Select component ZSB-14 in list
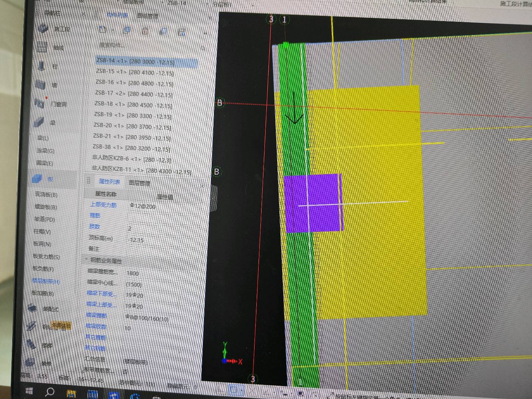Image resolution: width=532 pixels, height=399 pixels. (147, 62)
